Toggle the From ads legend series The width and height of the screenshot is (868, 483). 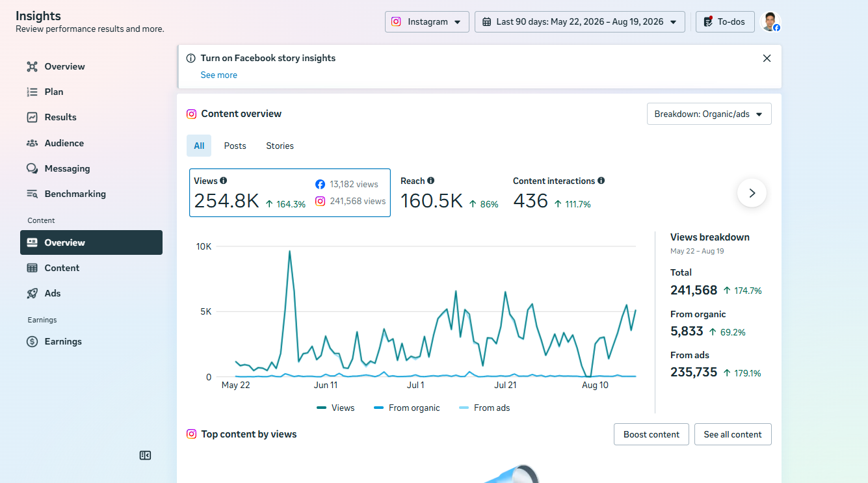pos(484,408)
